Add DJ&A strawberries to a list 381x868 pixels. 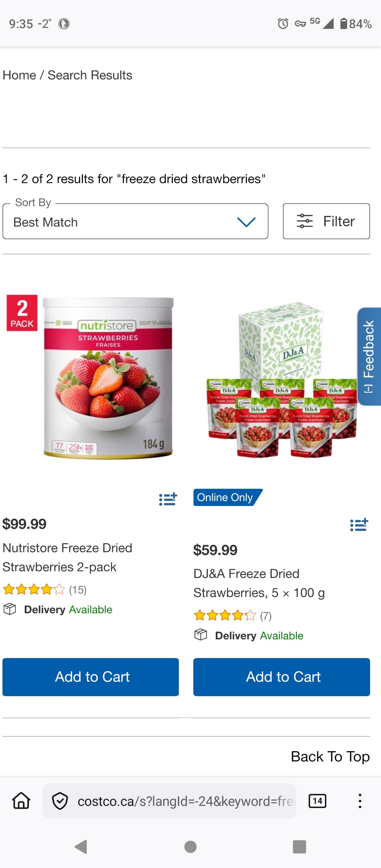pos(359,525)
